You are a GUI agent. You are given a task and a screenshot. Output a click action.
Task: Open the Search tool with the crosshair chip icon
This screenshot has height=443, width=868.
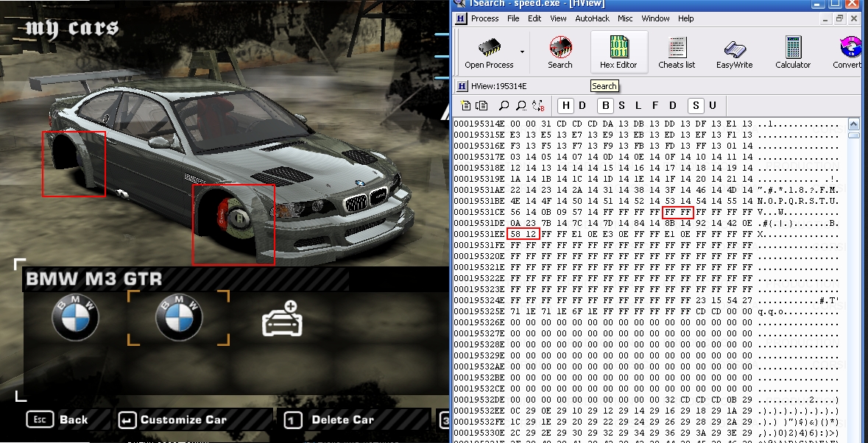pos(560,52)
